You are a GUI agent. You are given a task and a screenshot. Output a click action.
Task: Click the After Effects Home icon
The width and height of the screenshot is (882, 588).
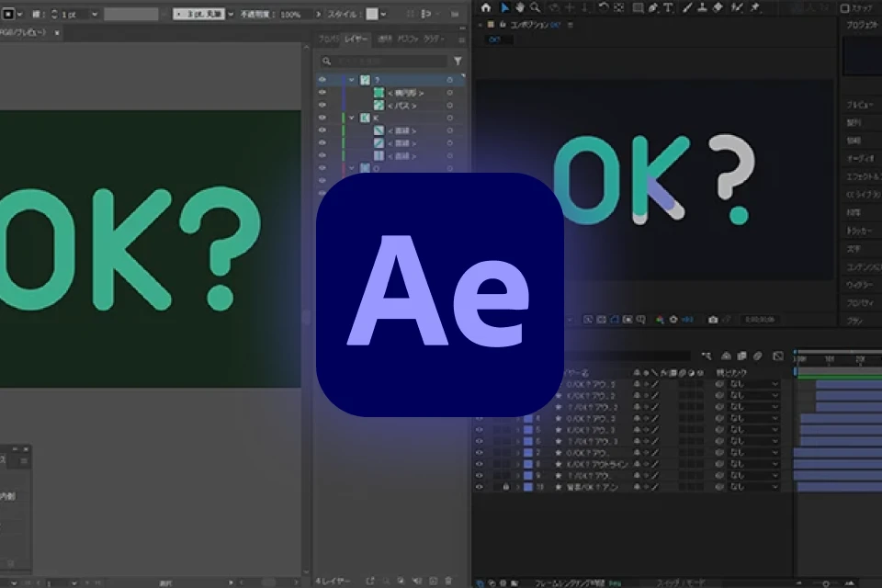(x=486, y=7)
